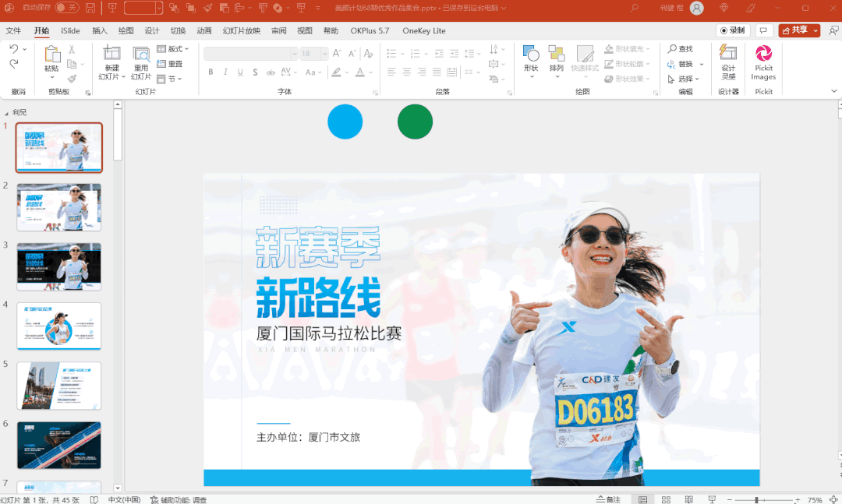Click the Record (录制) button
Screen dimensions: 842x504
coord(733,30)
